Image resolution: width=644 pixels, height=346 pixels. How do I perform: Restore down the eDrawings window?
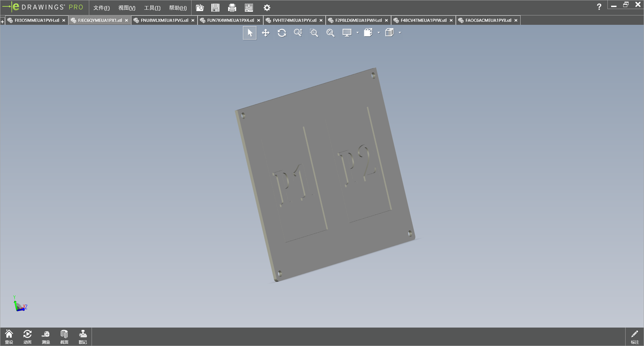626,5
